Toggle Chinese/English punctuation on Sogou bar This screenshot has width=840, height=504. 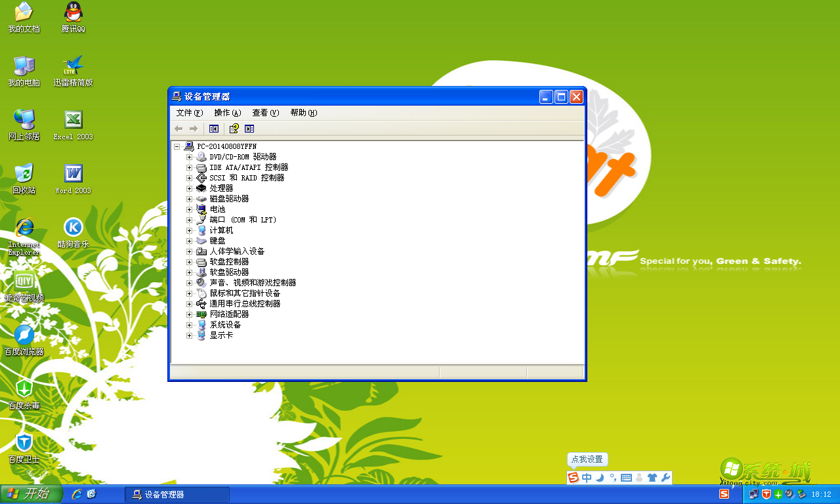click(614, 478)
